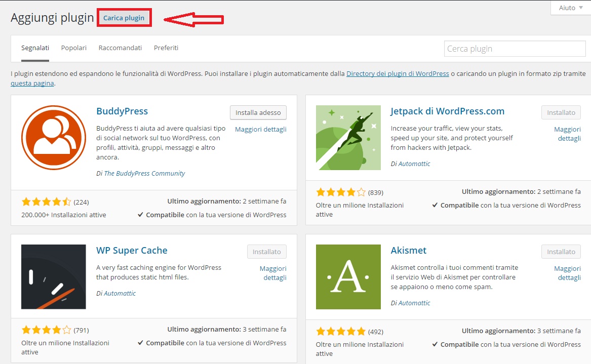Click the BuddyPress star rating
The image size is (591, 364).
pos(47,201)
